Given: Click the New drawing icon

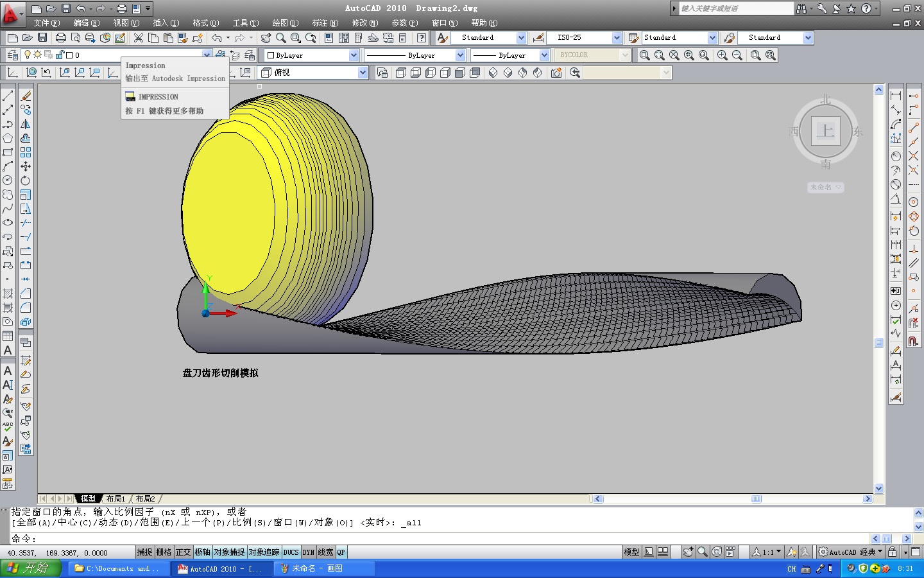Looking at the screenshot, I should coord(12,38).
